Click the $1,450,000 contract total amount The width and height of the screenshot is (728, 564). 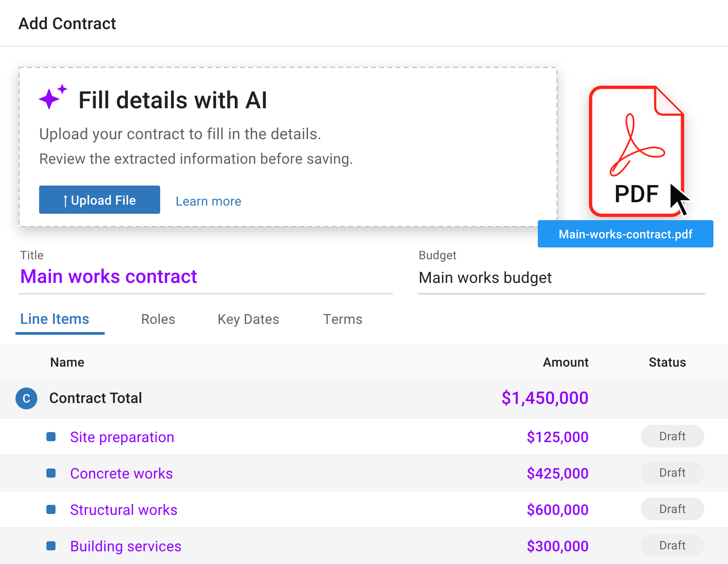(x=545, y=398)
